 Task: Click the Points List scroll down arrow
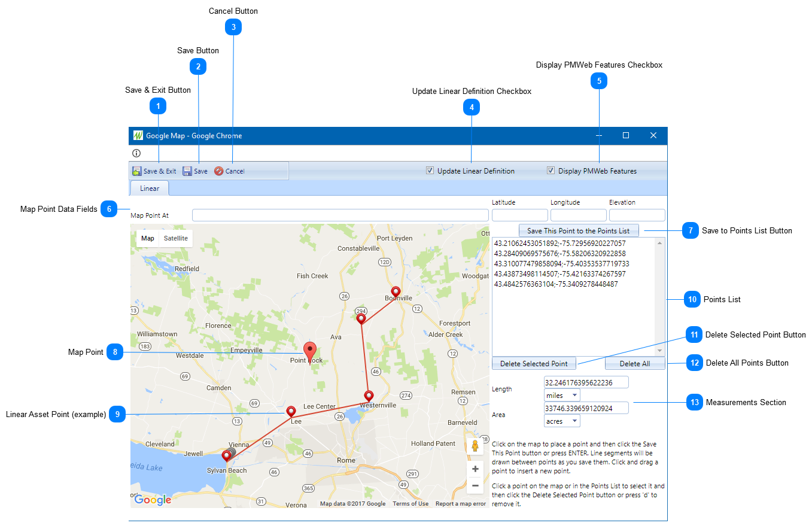coord(660,351)
